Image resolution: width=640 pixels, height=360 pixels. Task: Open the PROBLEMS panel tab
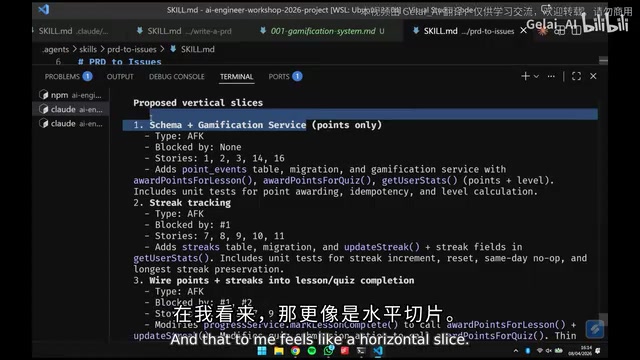click(x=68, y=76)
